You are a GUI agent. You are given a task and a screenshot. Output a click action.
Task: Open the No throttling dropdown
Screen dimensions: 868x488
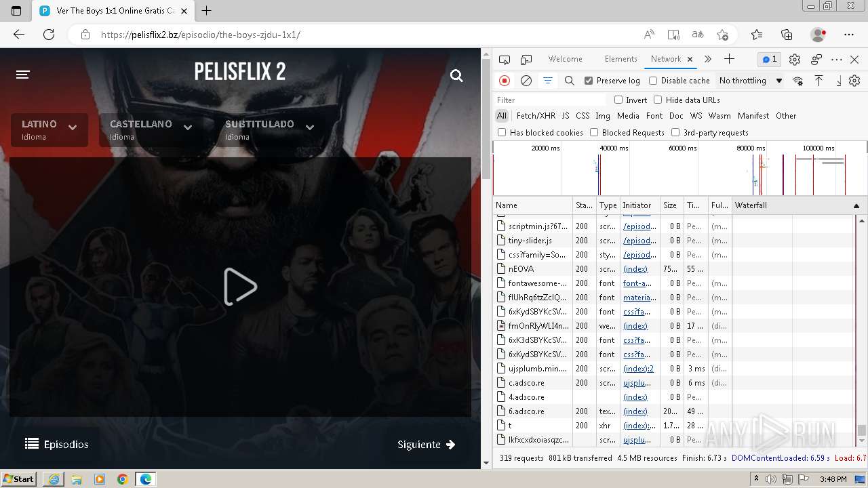751,81
